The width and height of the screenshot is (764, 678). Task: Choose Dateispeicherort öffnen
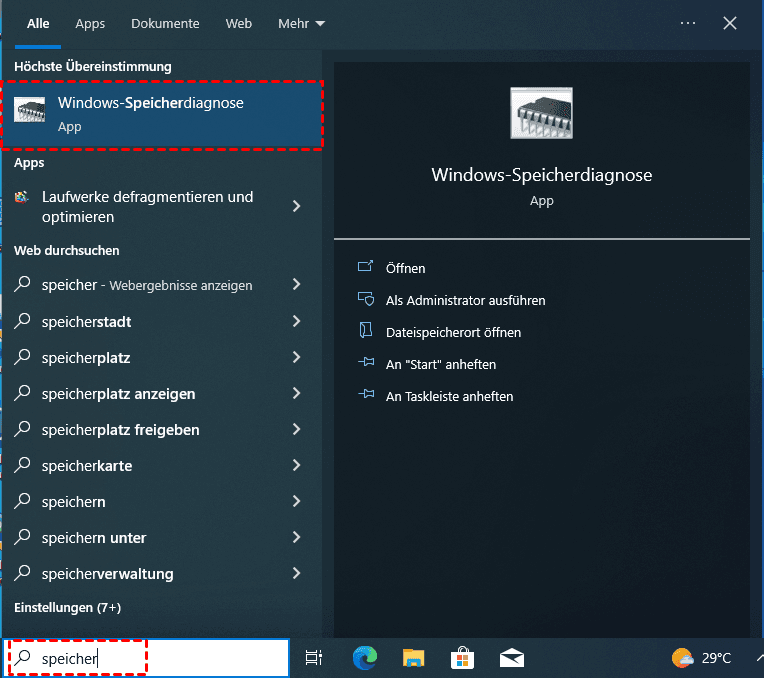coord(453,332)
